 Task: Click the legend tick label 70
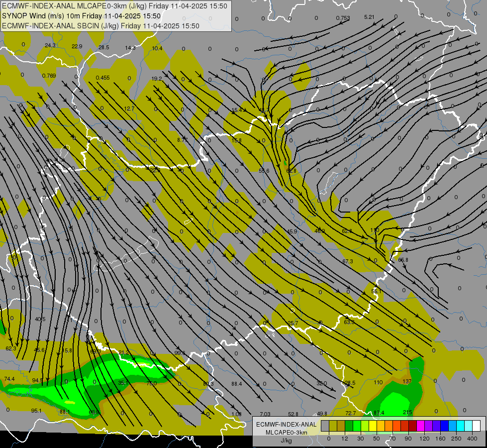[392, 439]
